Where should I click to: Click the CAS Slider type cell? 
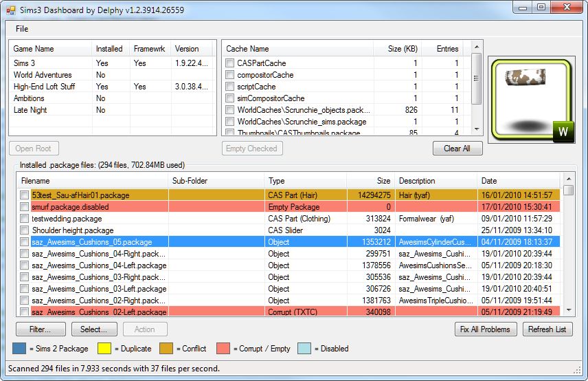(306, 230)
